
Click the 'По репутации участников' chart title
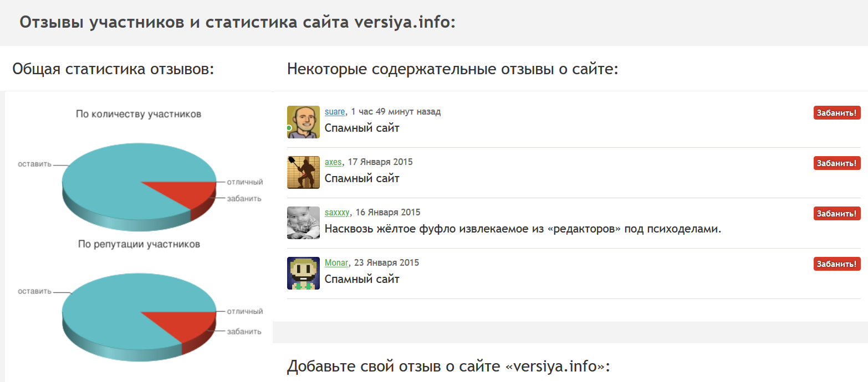point(139,244)
